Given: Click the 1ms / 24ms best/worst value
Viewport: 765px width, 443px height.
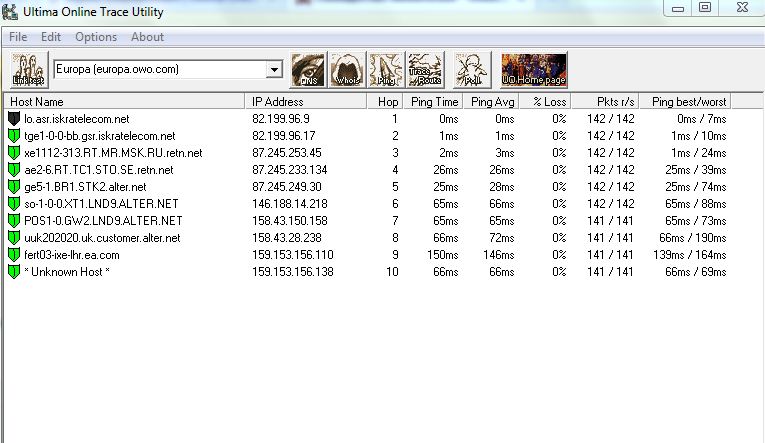Looking at the screenshot, I should point(698,153).
